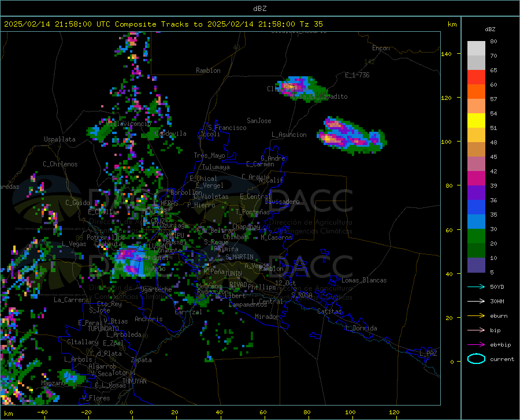
Task: Click the Mirador label on map
Action: pos(267,317)
